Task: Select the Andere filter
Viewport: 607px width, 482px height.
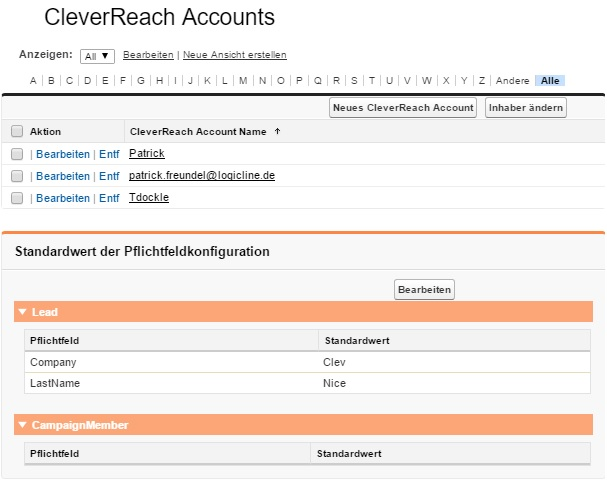Action: (x=513, y=81)
